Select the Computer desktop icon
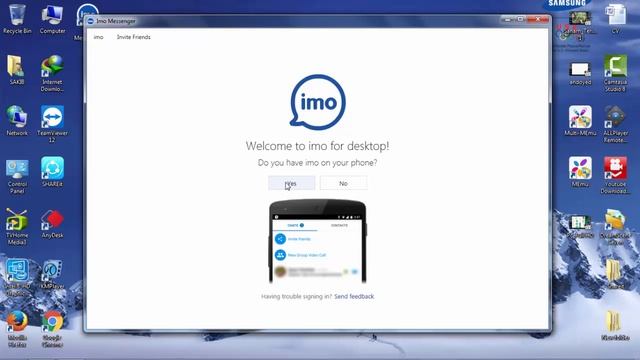Screen dimensions: 640x360 (x=52, y=19)
